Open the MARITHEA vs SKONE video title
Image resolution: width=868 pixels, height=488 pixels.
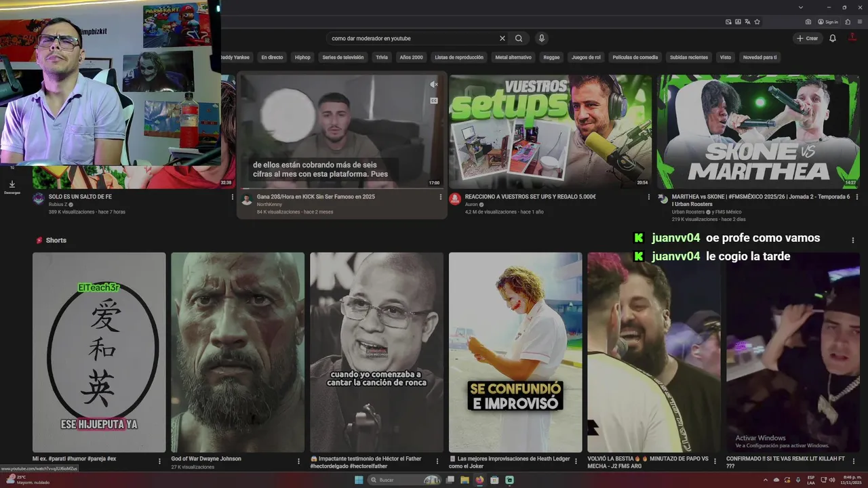[761, 200]
